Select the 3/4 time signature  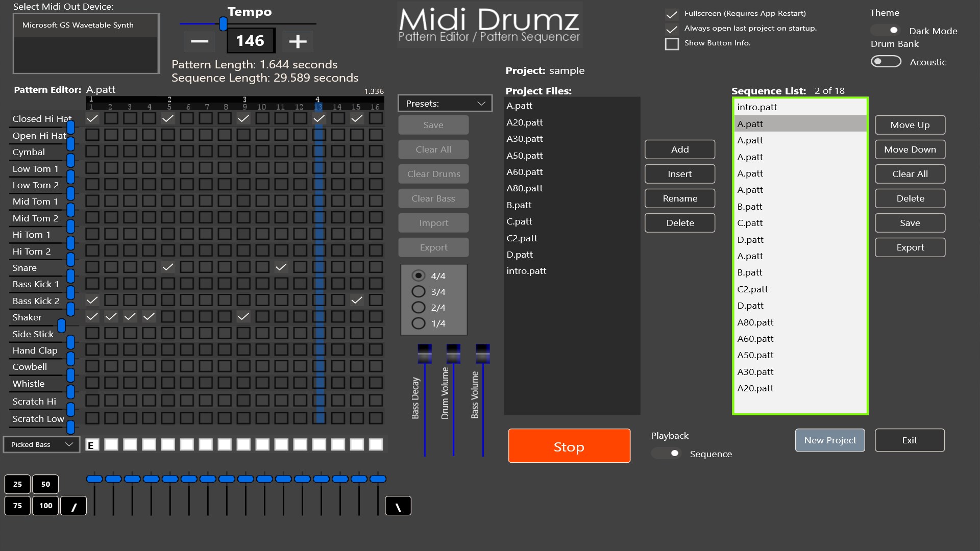coord(418,292)
